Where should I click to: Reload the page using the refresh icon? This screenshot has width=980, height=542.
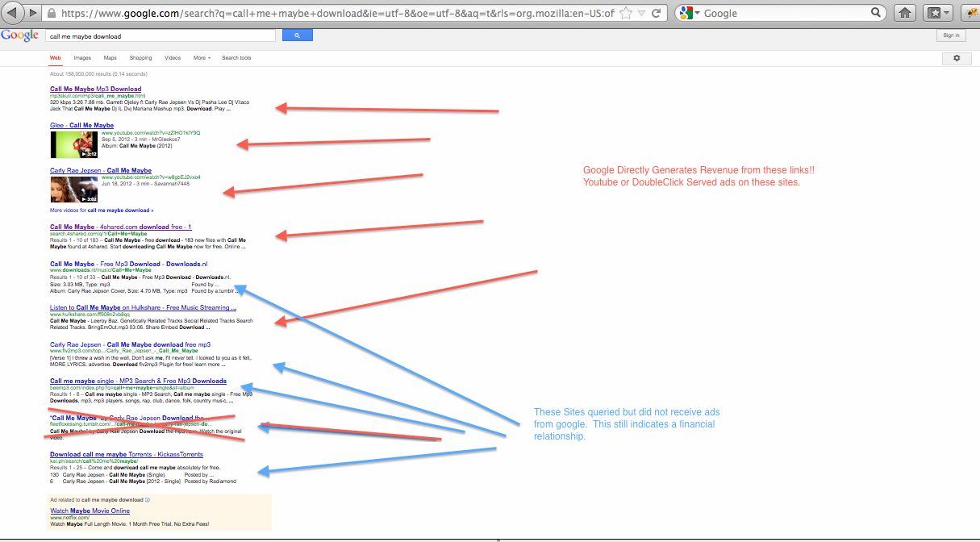tap(657, 13)
